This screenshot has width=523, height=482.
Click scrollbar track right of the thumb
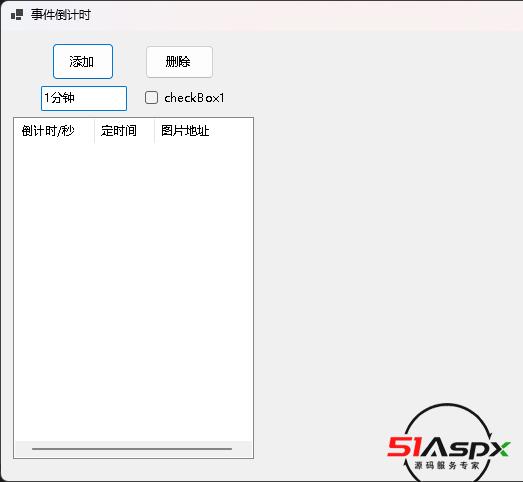click(242, 449)
